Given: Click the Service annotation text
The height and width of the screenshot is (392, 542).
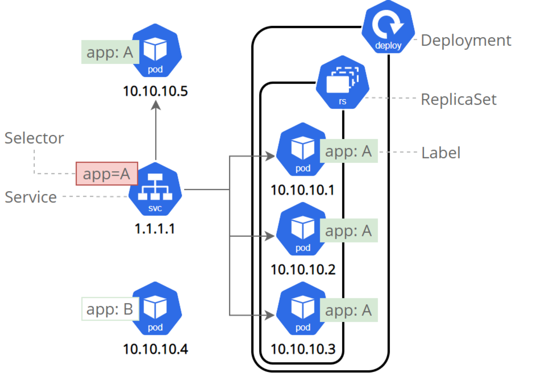Looking at the screenshot, I should click(31, 197).
